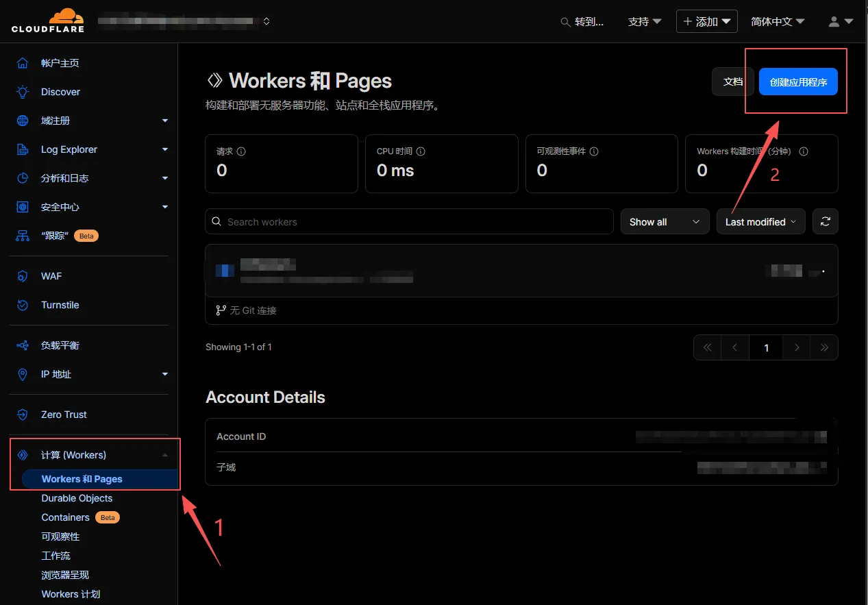Select Durable Objects in the sidebar

[x=77, y=498]
